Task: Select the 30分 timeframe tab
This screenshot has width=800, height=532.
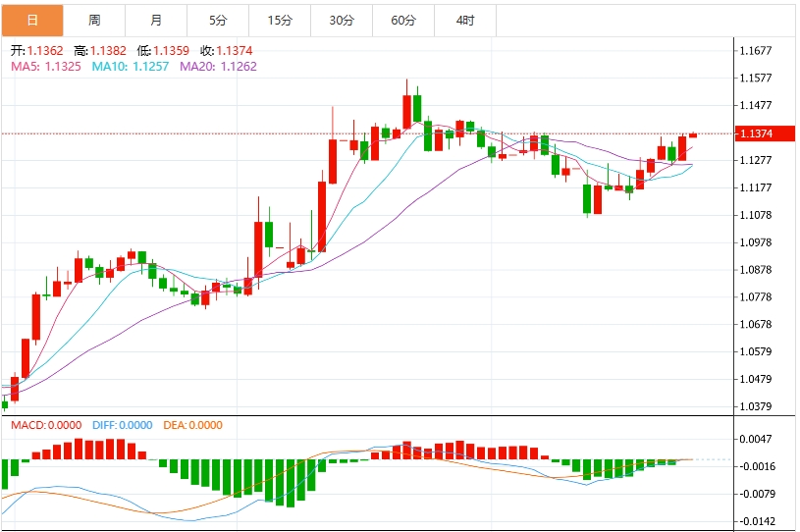Action: pyautogui.click(x=342, y=21)
